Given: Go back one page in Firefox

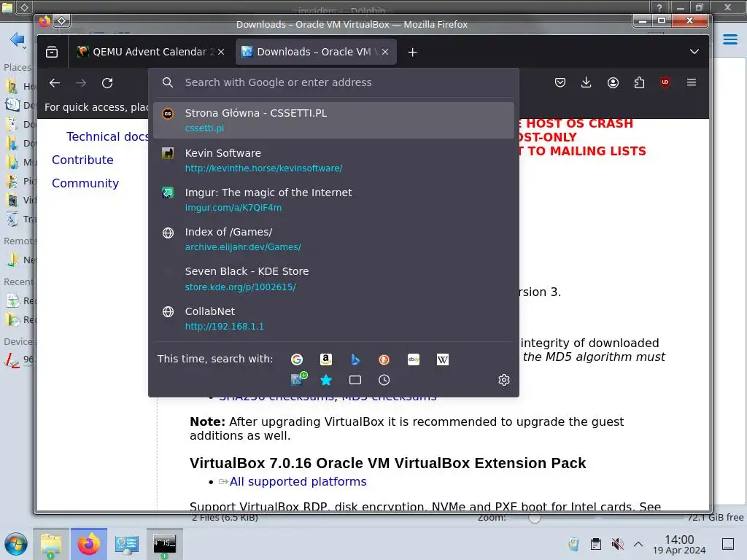Looking at the screenshot, I should pos(55,83).
